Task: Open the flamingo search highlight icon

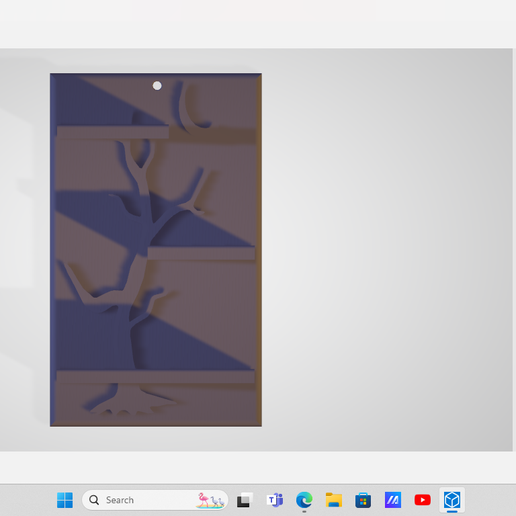Action: (211, 500)
